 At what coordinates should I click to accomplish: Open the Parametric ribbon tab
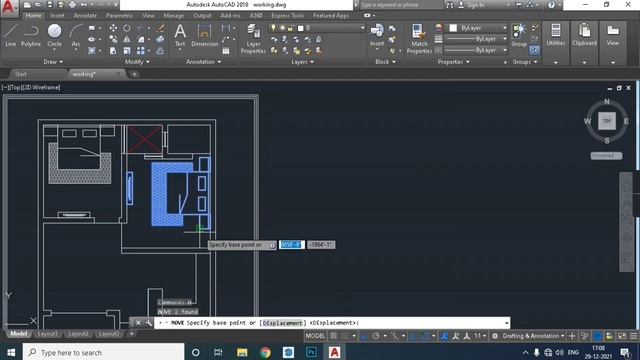tap(119, 16)
